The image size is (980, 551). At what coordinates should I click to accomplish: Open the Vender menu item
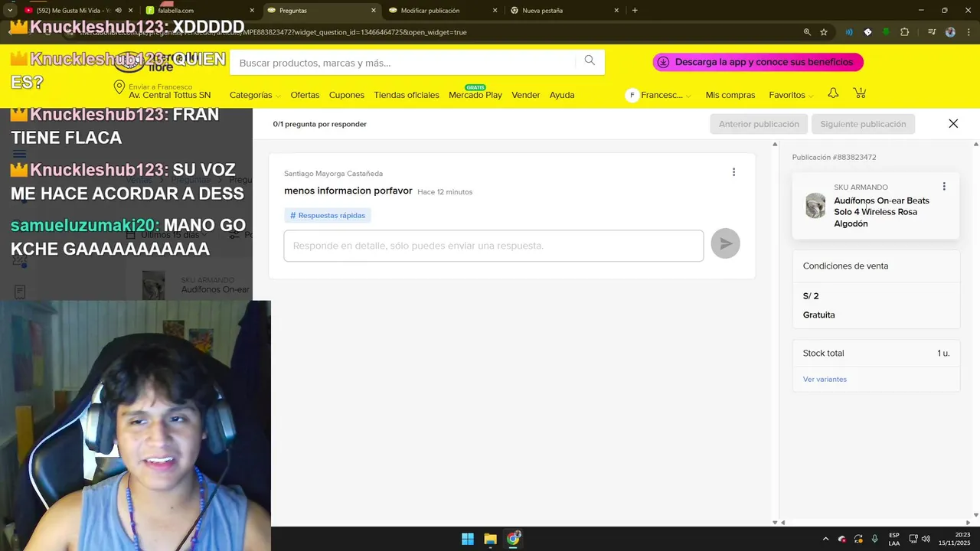coord(526,95)
